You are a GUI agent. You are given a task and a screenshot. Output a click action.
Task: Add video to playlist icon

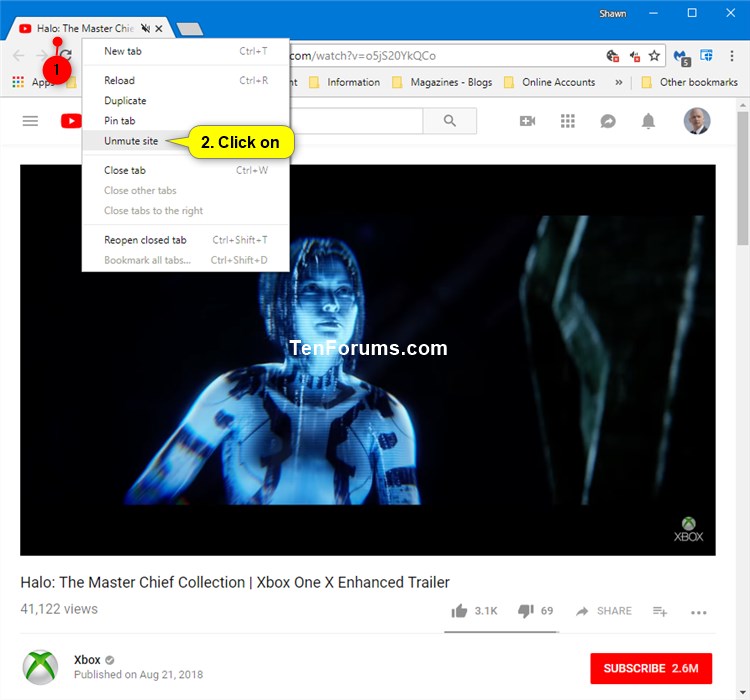[x=660, y=611]
